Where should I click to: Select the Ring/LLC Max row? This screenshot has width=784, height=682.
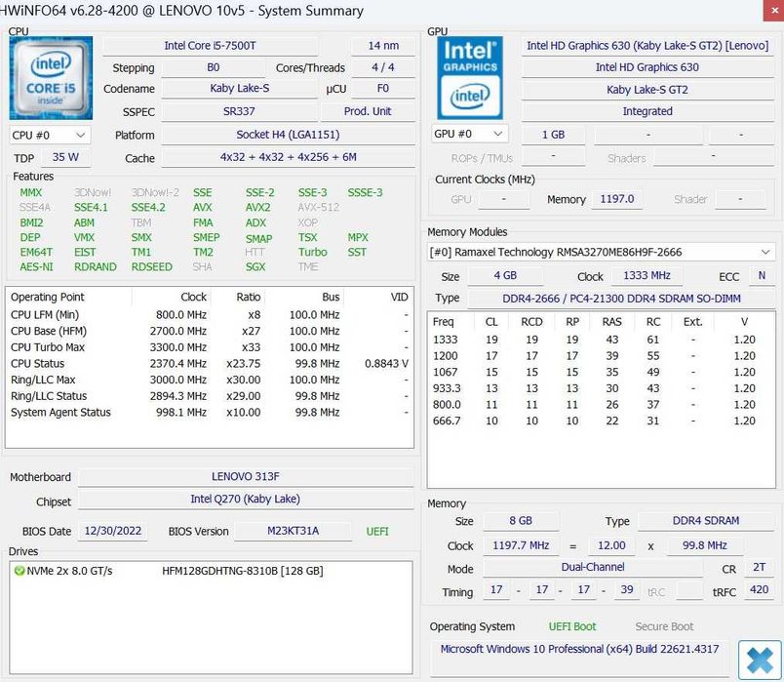[x=210, y=380]
